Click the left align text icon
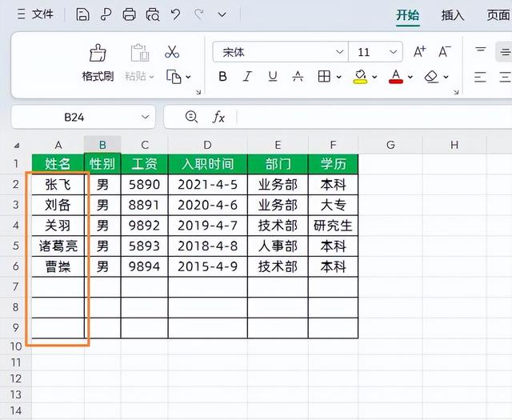512x420 pixels. [480, 77]
